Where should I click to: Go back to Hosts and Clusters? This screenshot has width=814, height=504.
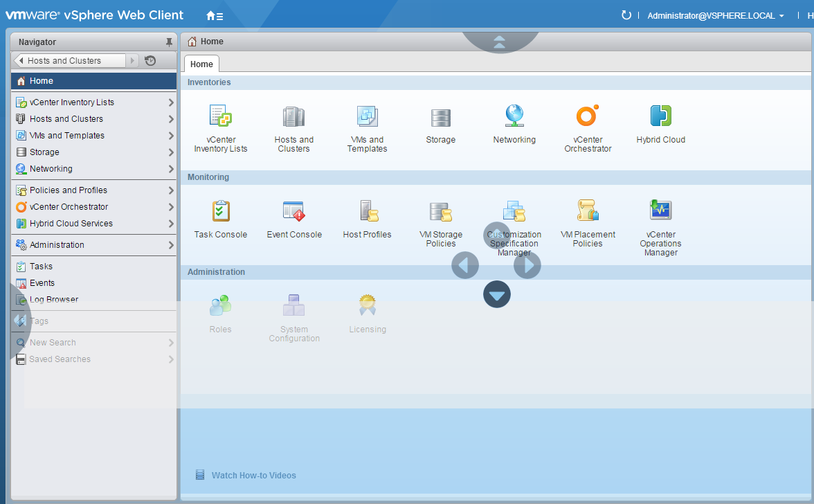click(x=69, y=61)
